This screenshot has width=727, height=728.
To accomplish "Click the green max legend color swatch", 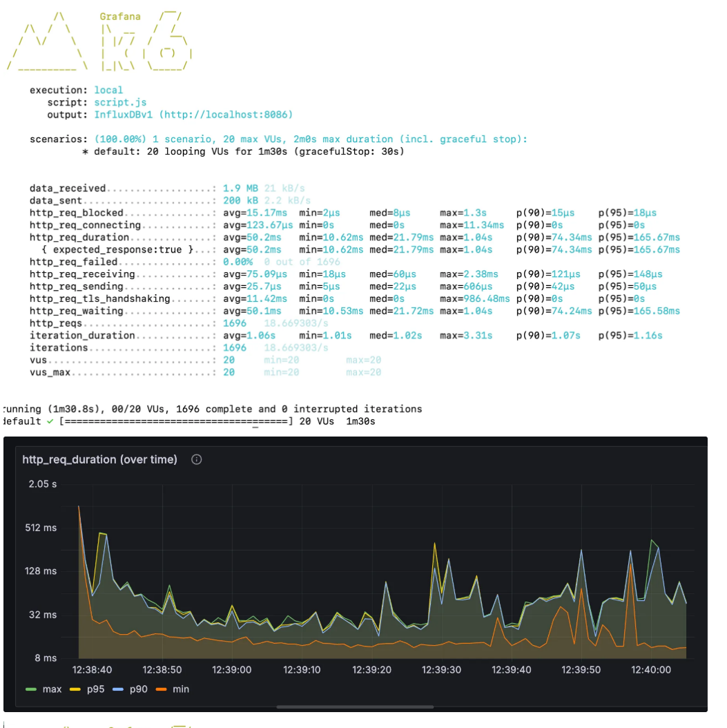I will pos(31,689).
